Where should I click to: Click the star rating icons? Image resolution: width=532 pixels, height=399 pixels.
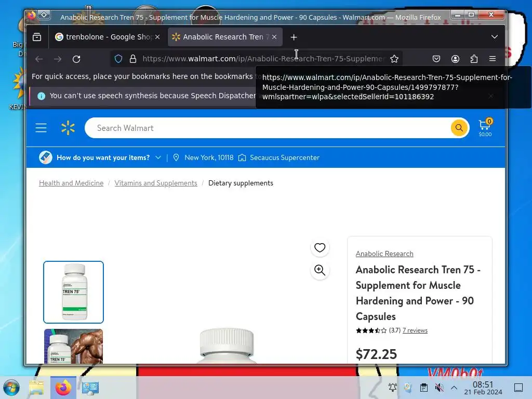[x=371, y=330]
